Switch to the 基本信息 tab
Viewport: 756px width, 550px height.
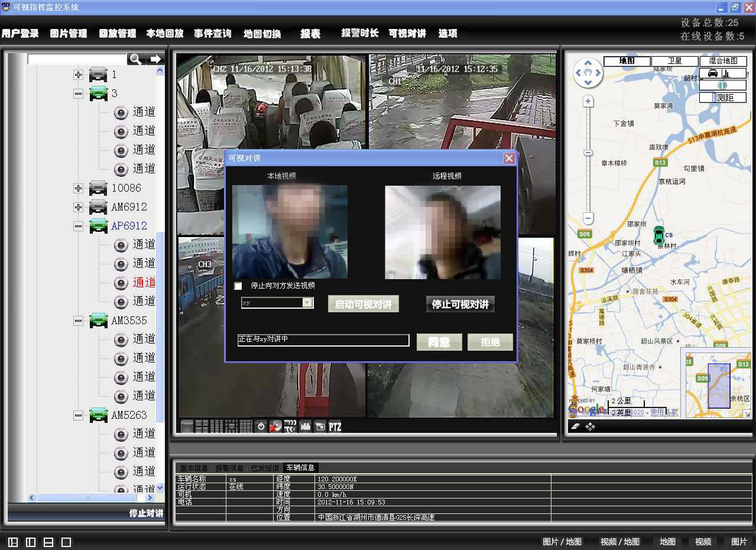(x=194, y=468)
